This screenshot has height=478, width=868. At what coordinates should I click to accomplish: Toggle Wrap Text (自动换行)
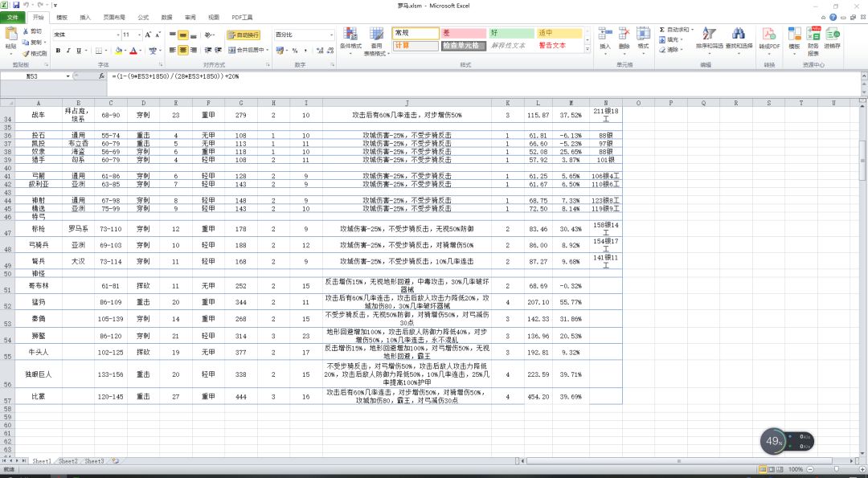[244, 35]
